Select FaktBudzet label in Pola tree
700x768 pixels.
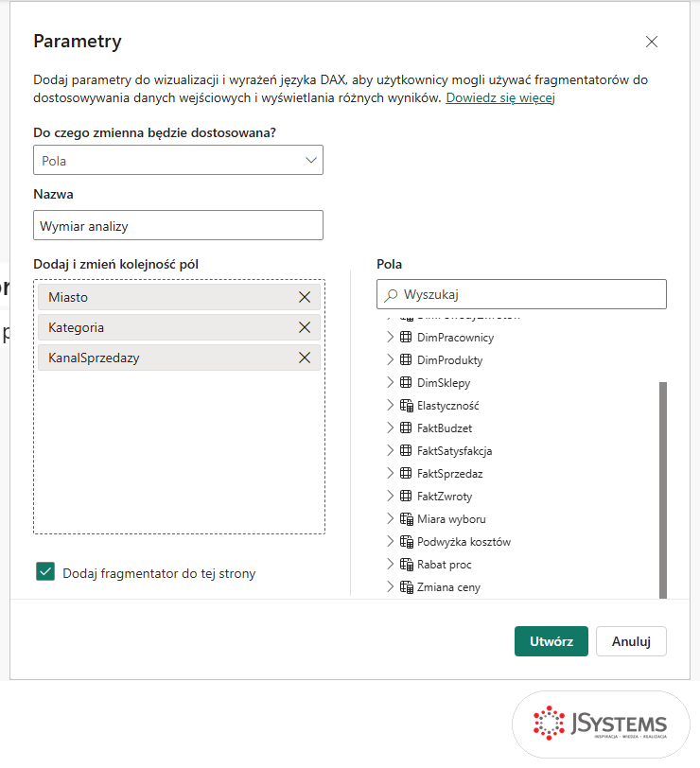point(445,428)
